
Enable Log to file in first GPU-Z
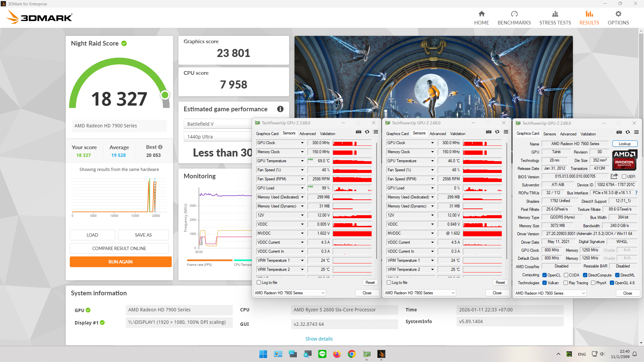(x=259, y=283)
